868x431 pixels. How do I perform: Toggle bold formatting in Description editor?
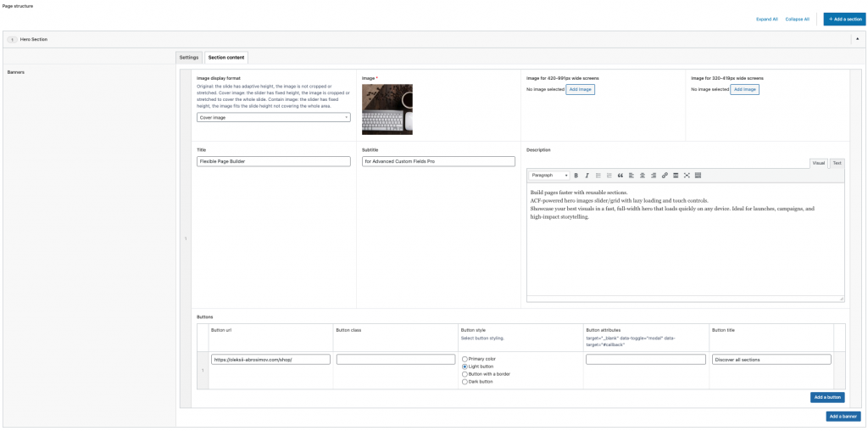pos(576,176)
